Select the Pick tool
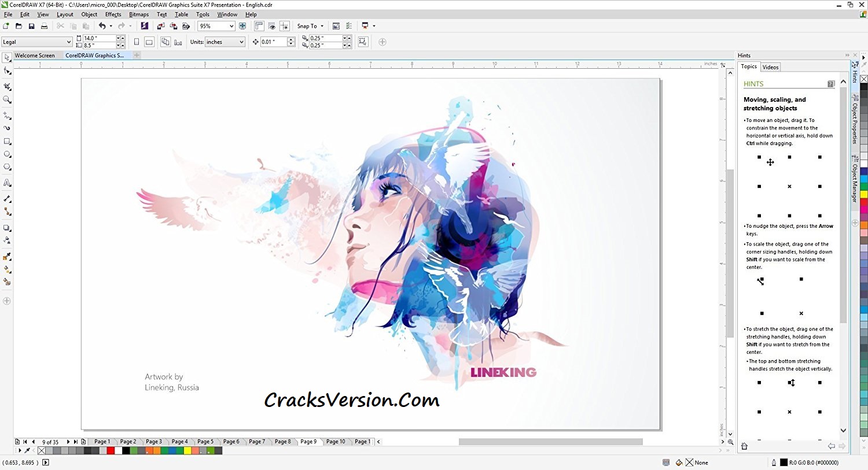The width and height of the screenshot is (868, 470). 7,57
